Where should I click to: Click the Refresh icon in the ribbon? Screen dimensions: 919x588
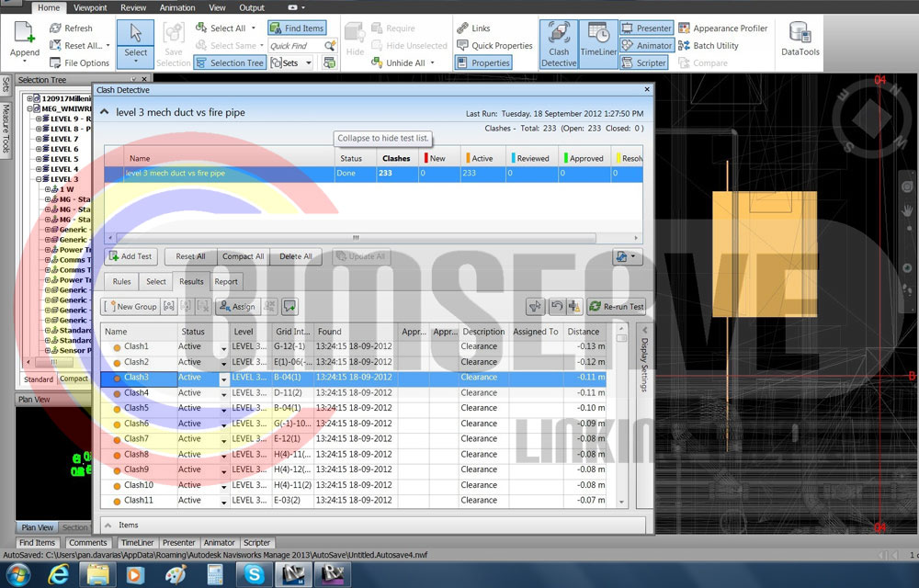[55, 28]
